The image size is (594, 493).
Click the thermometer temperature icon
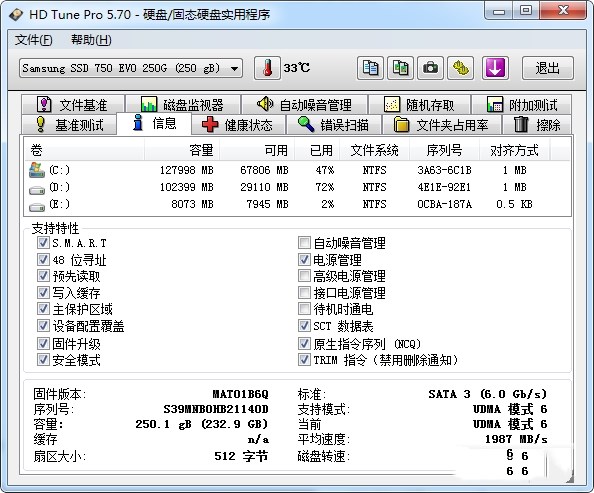tap(267, 68)
